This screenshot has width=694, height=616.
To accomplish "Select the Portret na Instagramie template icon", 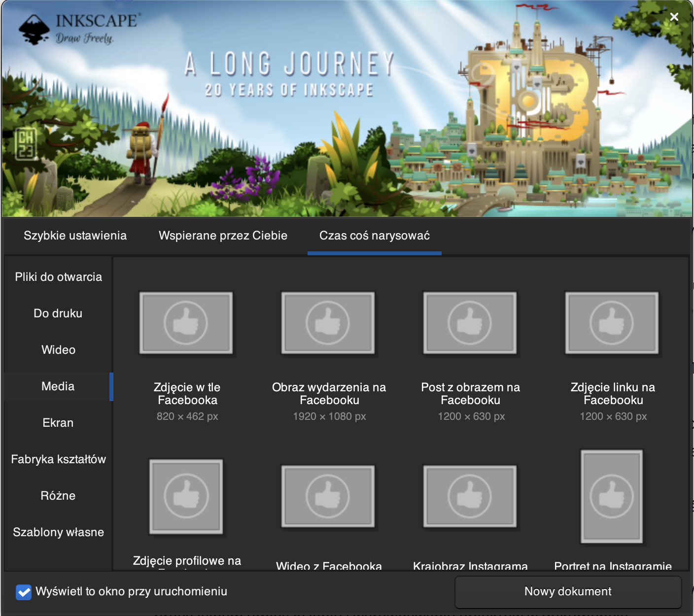I will (612, 496).
